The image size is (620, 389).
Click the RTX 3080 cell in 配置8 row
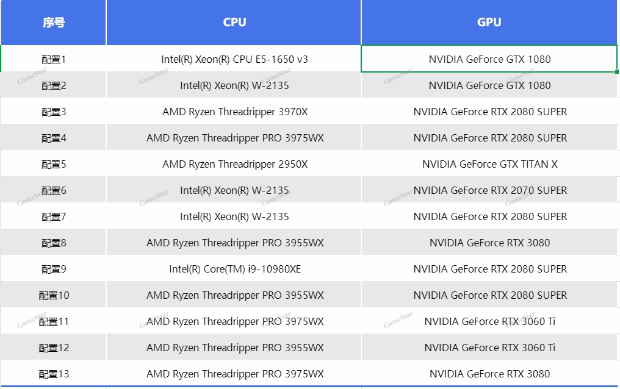point(489,242)
